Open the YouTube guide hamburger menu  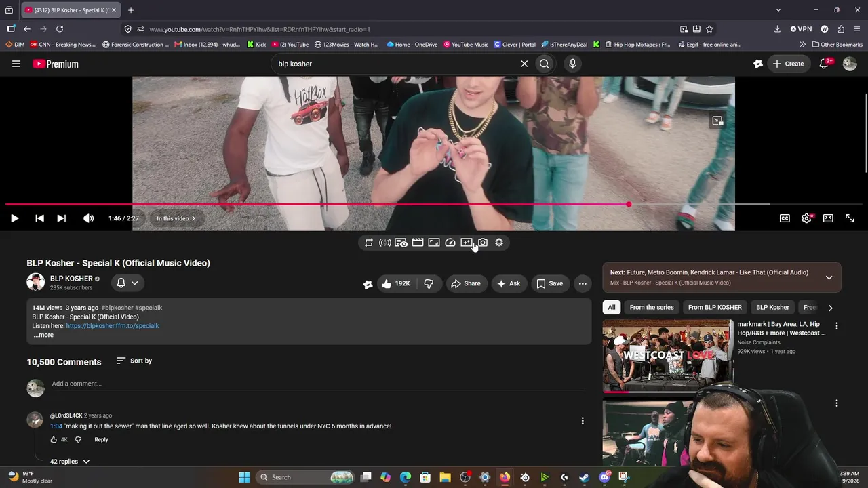click(x=16, y=64)
